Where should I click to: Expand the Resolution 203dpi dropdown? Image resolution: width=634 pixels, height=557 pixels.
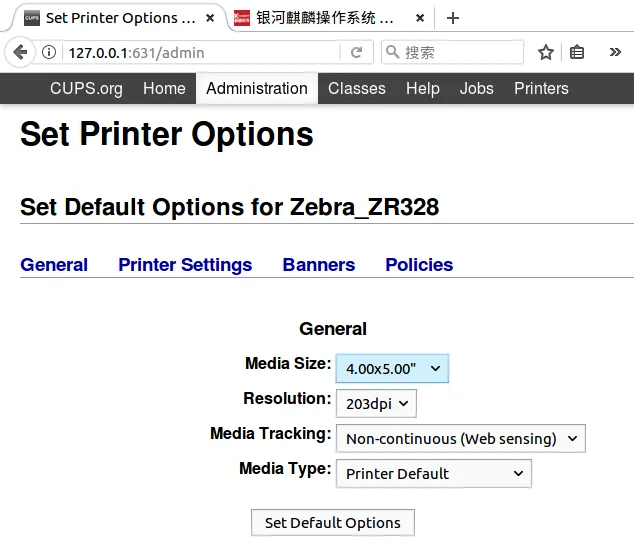click(376, 403)
